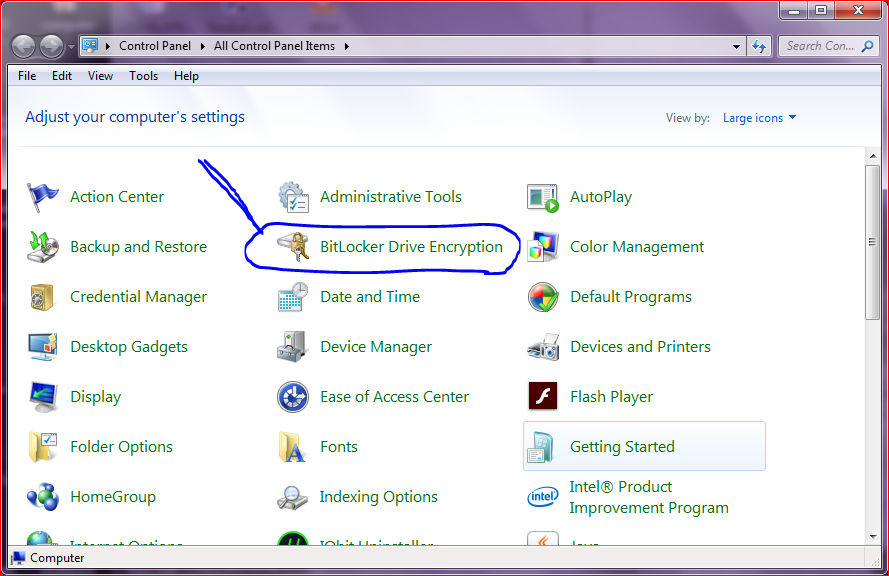Open the recent pages dropdown arrow
Image resolution: width=889 pixels, height=576 pixels.
pos(71,46)
